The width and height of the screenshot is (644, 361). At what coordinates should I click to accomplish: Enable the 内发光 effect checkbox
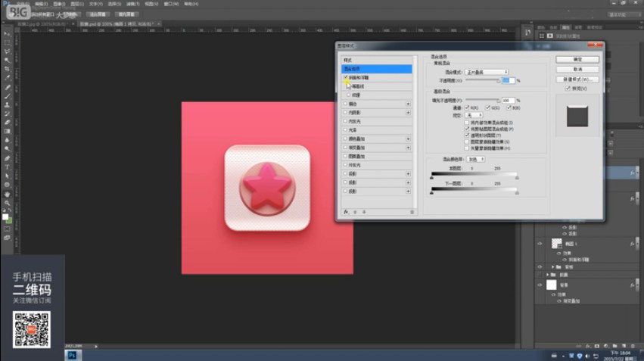pyautogui.click(x=345, y=121)
